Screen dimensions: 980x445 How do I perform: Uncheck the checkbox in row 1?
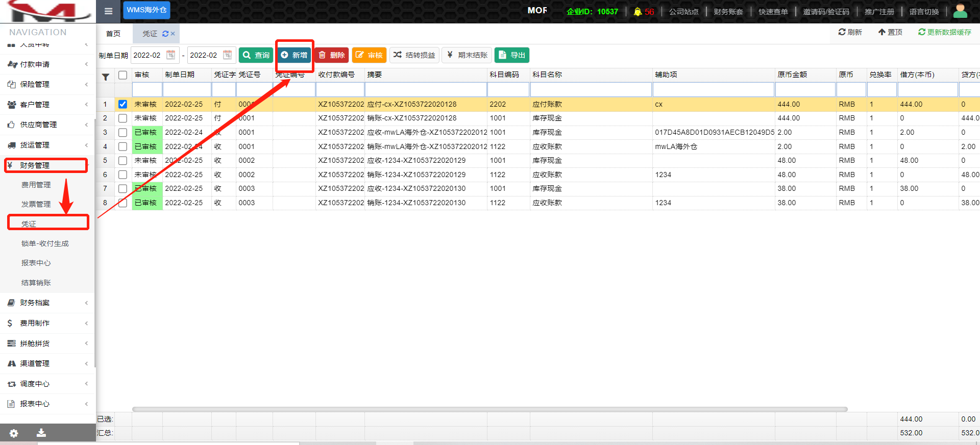pyautogui.click(x=122, y=104)
